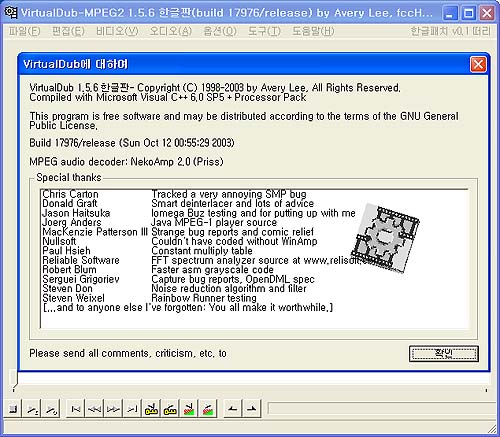
Task: Click the timeline position slider thumb
Action: click(13, 379)
